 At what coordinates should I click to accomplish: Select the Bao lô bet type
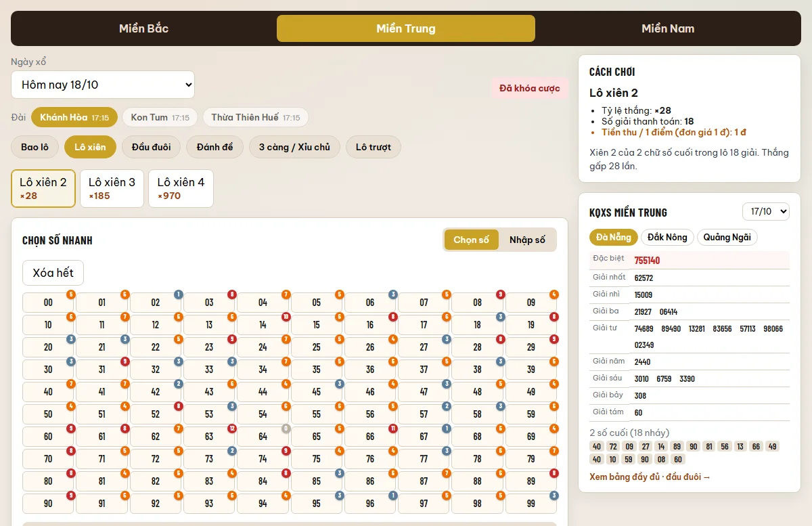(x=35, y=147)
